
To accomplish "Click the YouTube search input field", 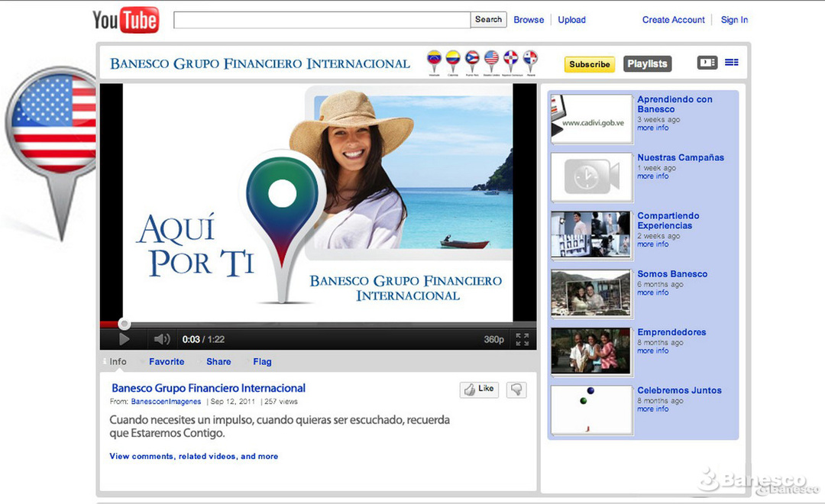I will click(x=322, y=20).
